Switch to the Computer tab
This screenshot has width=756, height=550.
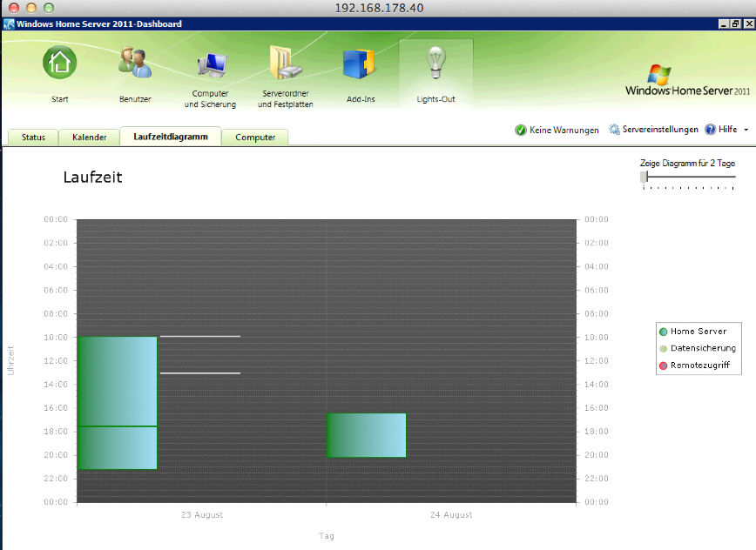point(255,137)
